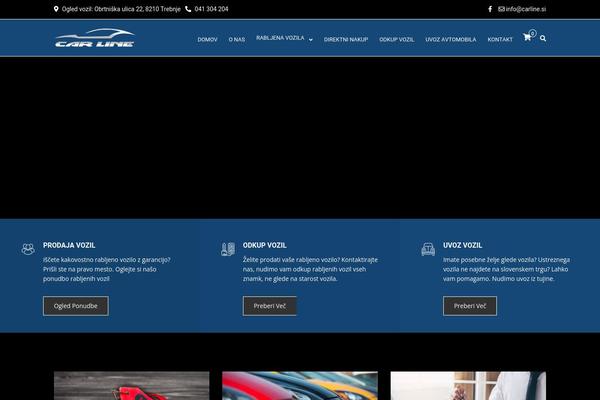Open the Odkup vozil menu item
This screenshot has width=600, height=400.
point(396,39)
